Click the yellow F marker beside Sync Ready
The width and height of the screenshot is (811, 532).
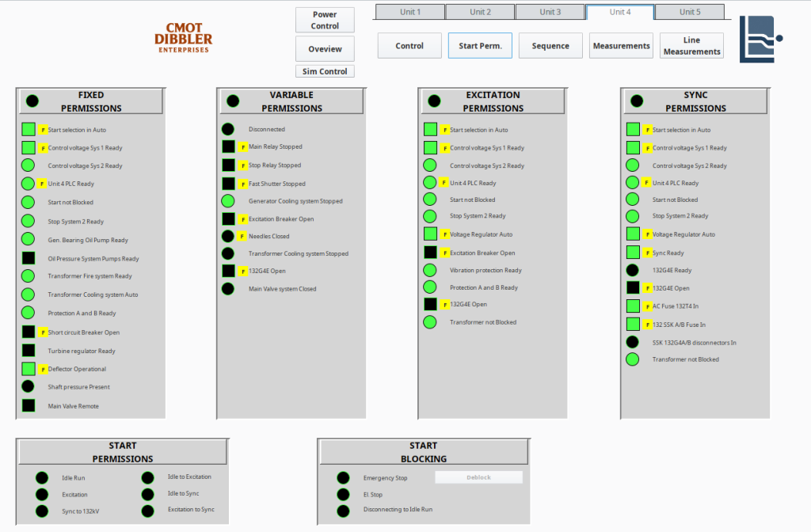[647, 253]
